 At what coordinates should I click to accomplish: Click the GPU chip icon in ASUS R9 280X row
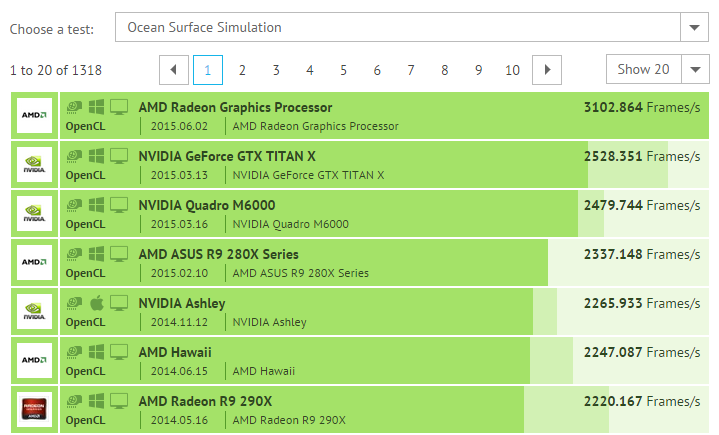click(x=75, y=253)
